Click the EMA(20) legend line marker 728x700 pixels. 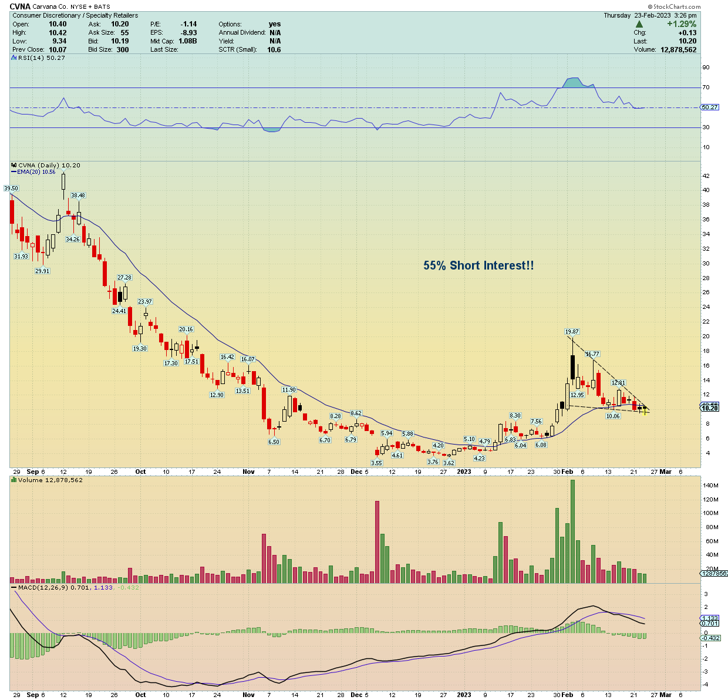point(14,172)
